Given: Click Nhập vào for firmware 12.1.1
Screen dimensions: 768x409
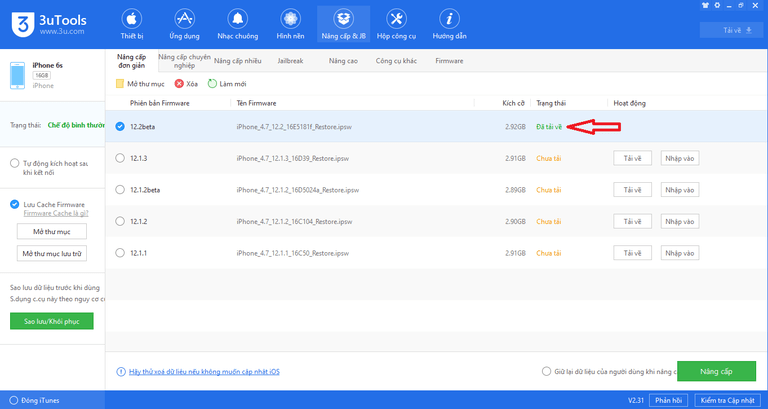Looking at the screenshot, I should tap(680, 253).
